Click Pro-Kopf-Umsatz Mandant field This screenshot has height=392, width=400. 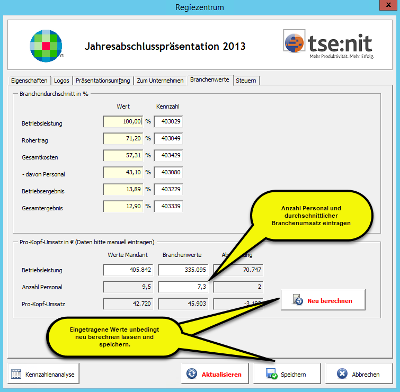tap(128, 304)
